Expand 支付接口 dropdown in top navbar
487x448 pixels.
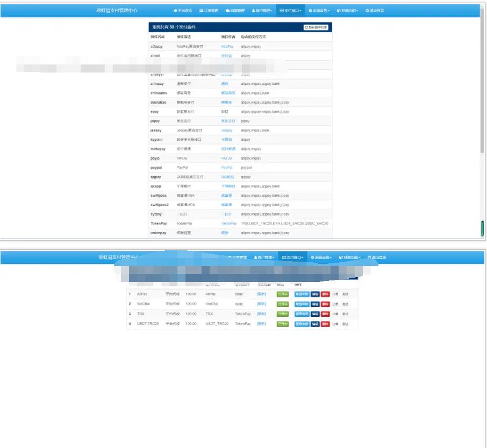tap(291, 11)
